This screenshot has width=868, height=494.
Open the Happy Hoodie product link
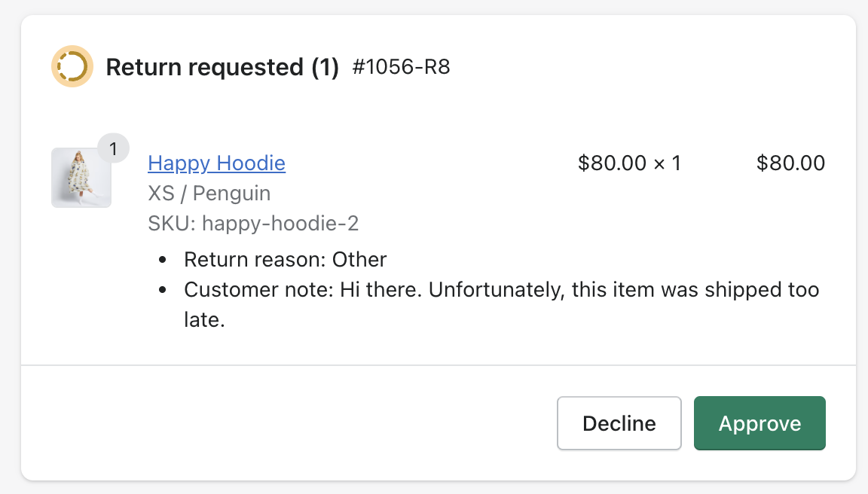pyautogui.click(x=216, y=163)
